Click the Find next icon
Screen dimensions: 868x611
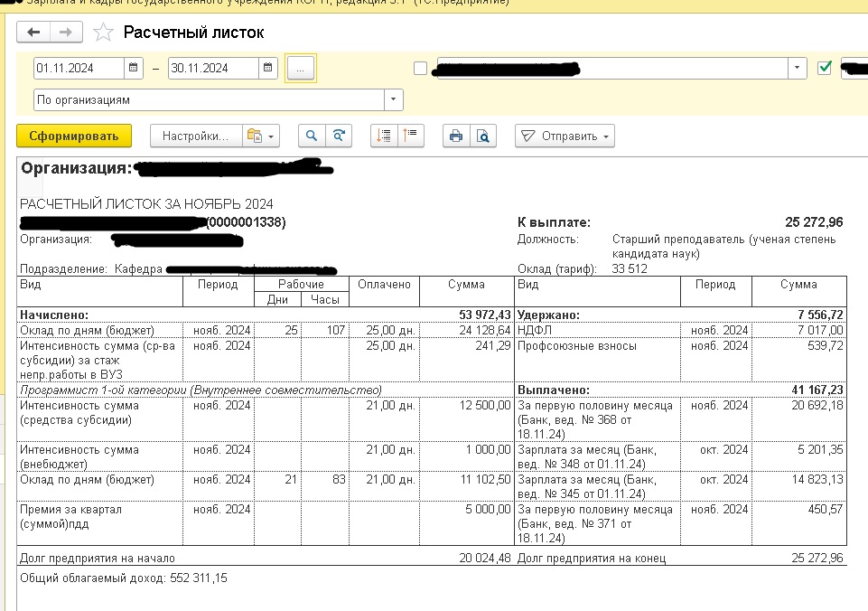click(x=339, y=136)
